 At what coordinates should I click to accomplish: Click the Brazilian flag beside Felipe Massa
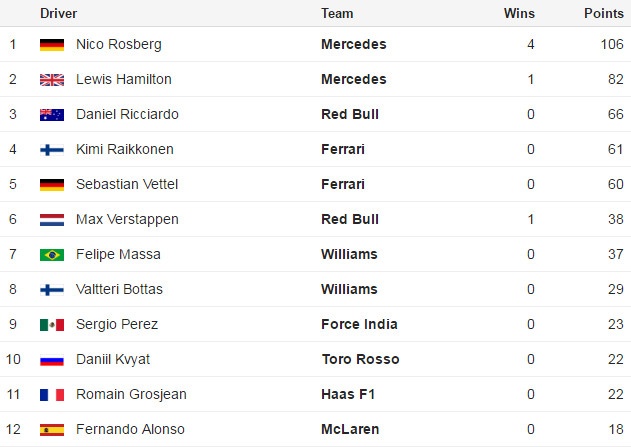click(x=52, y=255)
